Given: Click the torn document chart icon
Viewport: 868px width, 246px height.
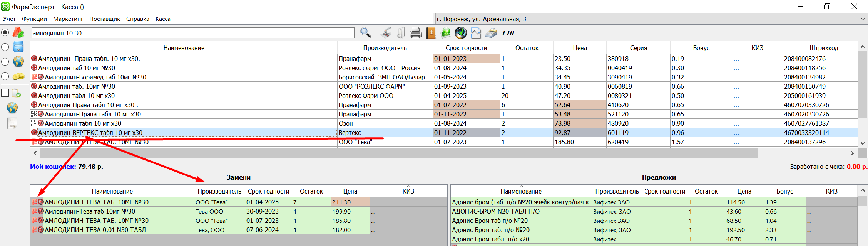Looking at the screenshot, I should pos(476,33).
